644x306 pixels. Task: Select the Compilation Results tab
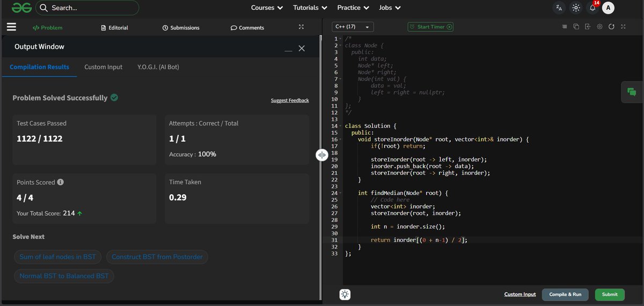click(x=40, y=67)
